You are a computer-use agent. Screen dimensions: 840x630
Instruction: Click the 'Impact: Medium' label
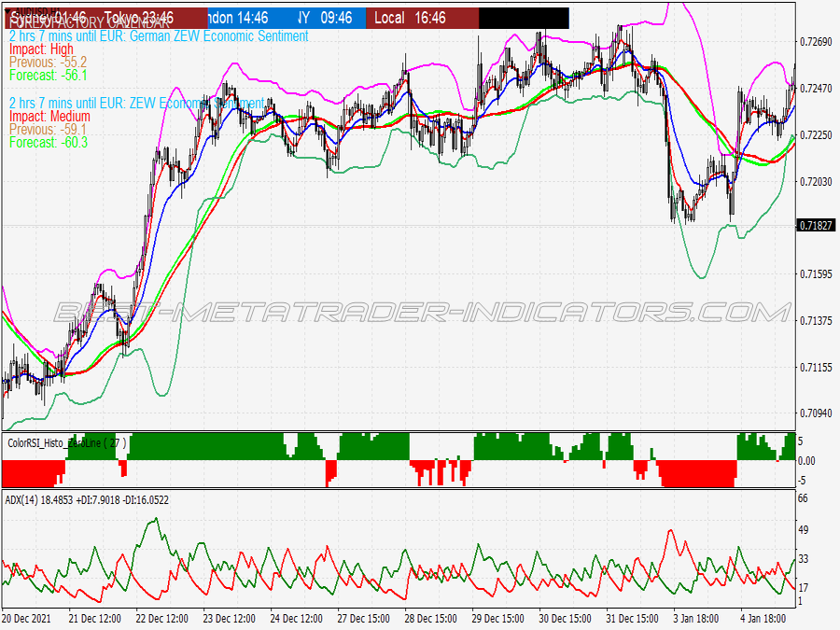pos(49,117)
